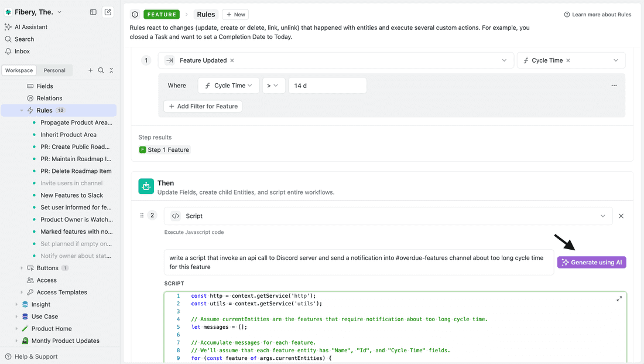Open Learn more about Rules link
This screenshot has height=364, width=644.
pyautogui.click(x=597, y=15)
